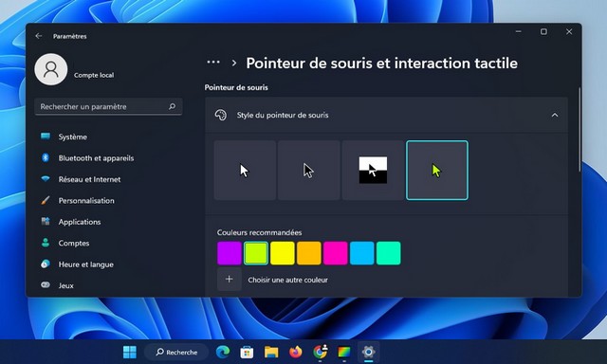Click the Settings gear in the taskbar
The width and height of the screenshot is (607, 364).
[368, 352]
